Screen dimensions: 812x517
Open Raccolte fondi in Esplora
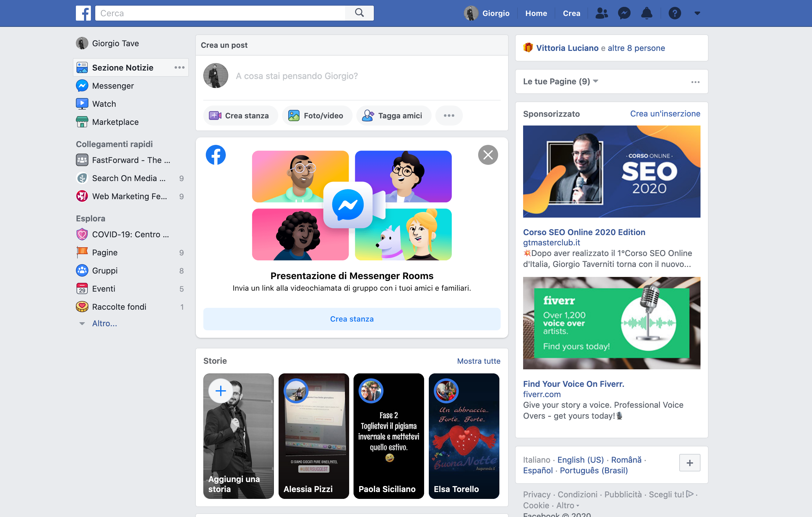[x=111, y=307]
